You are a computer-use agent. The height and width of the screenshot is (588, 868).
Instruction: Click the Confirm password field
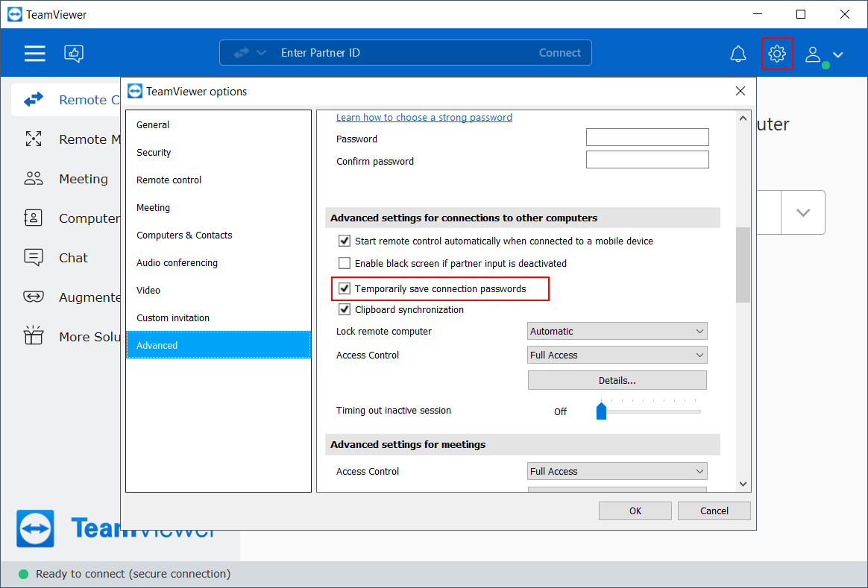tap(647, 160)
